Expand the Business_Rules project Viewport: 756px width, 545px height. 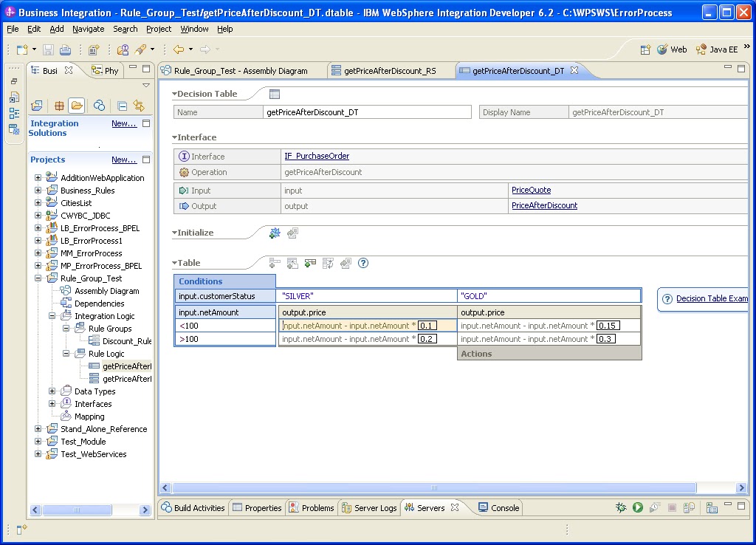[x=38, y=190]
